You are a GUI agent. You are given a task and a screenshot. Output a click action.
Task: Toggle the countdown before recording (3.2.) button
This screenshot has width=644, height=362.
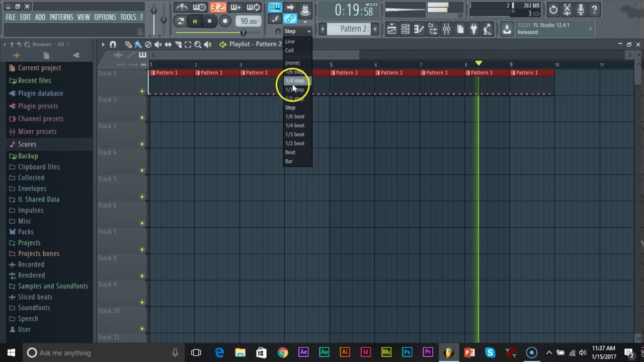[218, 7]
